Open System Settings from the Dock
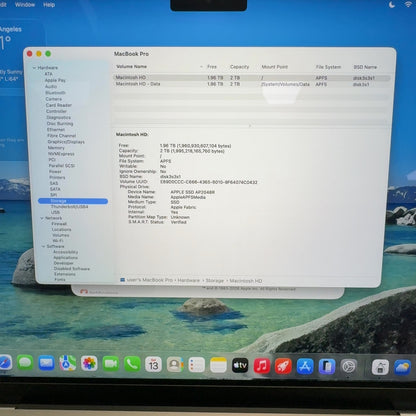Image resolution: width=416 pixels, height=416 pixels. [x=348, y=367]
